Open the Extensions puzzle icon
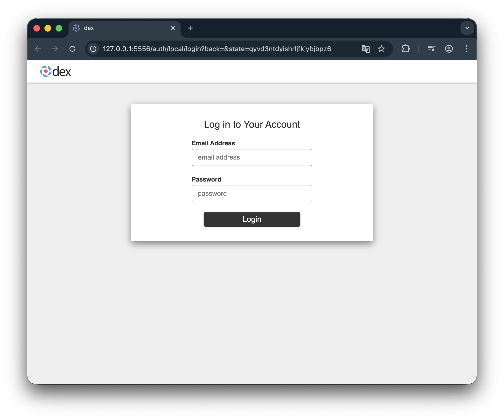504x420 pixels. [406, 49]
